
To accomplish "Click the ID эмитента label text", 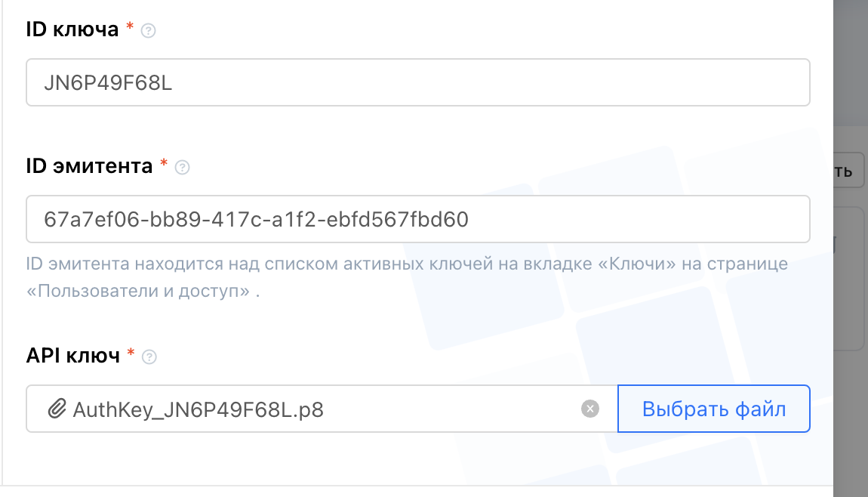I will [x=89, y=165].
